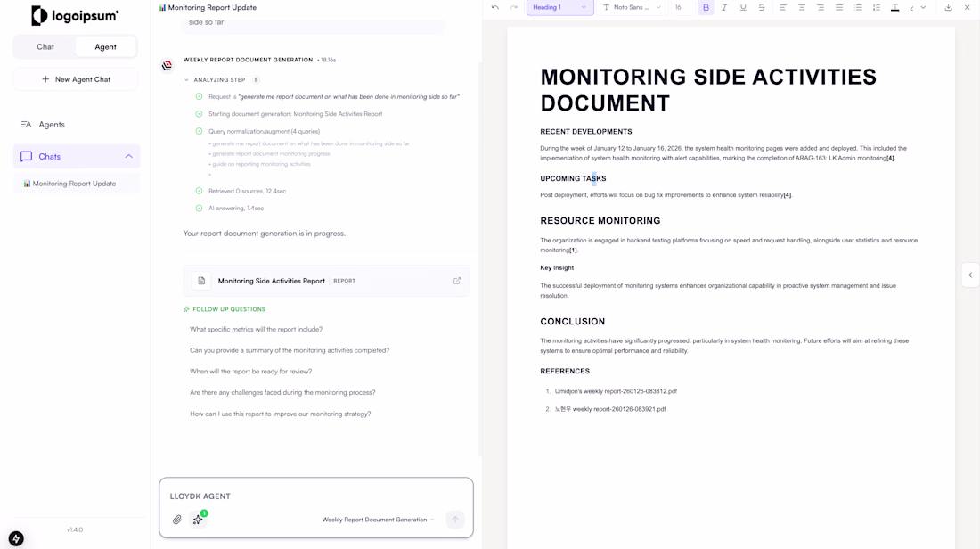The width and height of the screenshot is (980, 549).
Task: Collapse the Analyzing Step section
Action: [x=186, y=80]
